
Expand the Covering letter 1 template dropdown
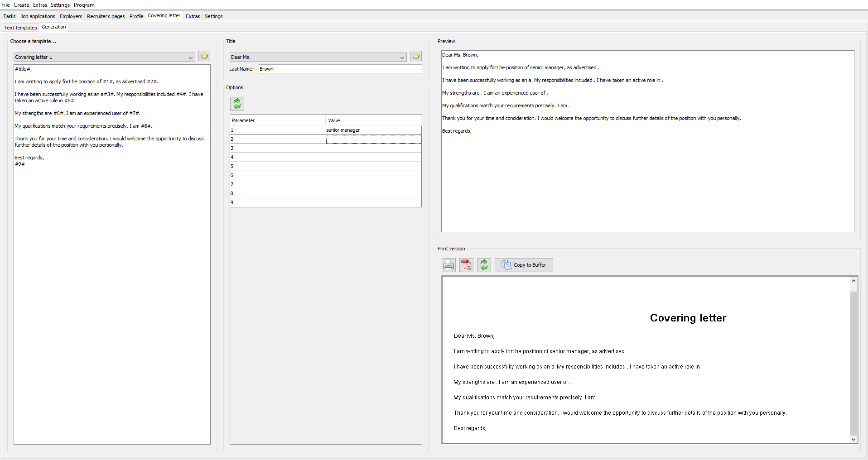[104, 57]
